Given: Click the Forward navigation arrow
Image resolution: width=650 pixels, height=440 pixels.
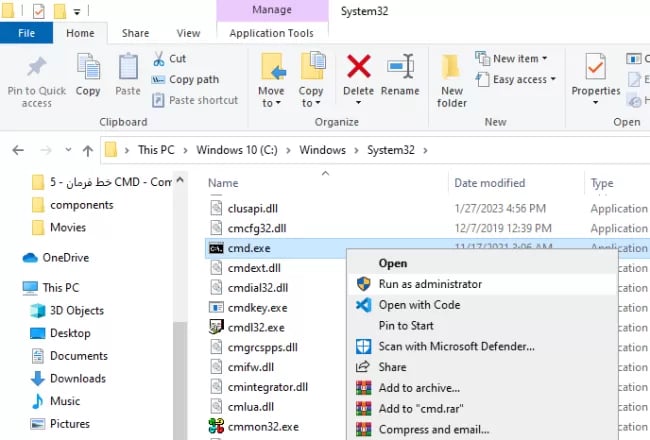Looking at the screenshot, I should pyautogui.click(x=46, y=150).
